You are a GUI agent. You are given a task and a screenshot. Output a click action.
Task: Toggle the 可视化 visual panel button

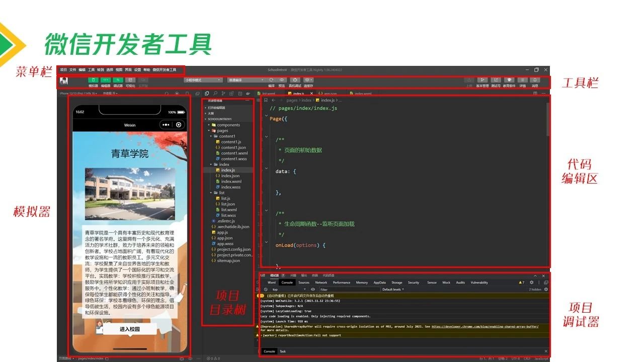coord(130,80)
